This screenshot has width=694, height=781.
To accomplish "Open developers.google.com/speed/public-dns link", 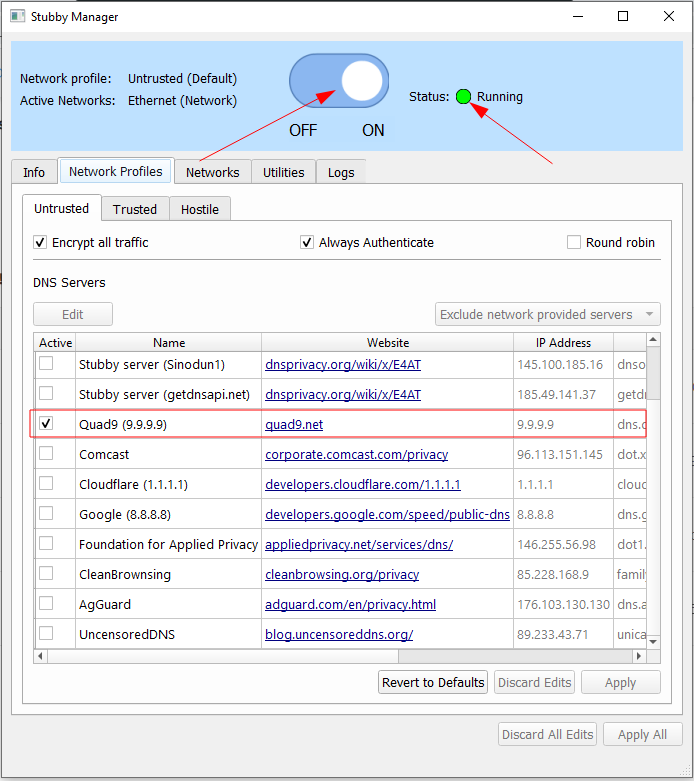I will (x=387, y=515).
